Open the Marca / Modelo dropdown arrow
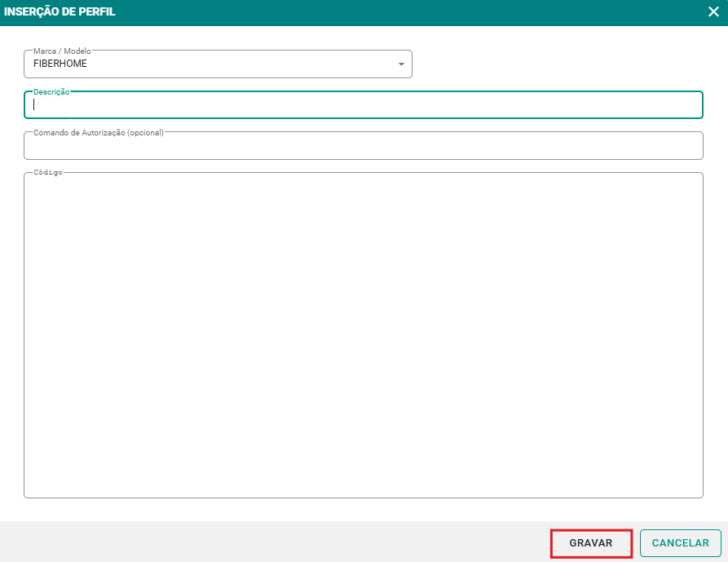 point(400,64)
